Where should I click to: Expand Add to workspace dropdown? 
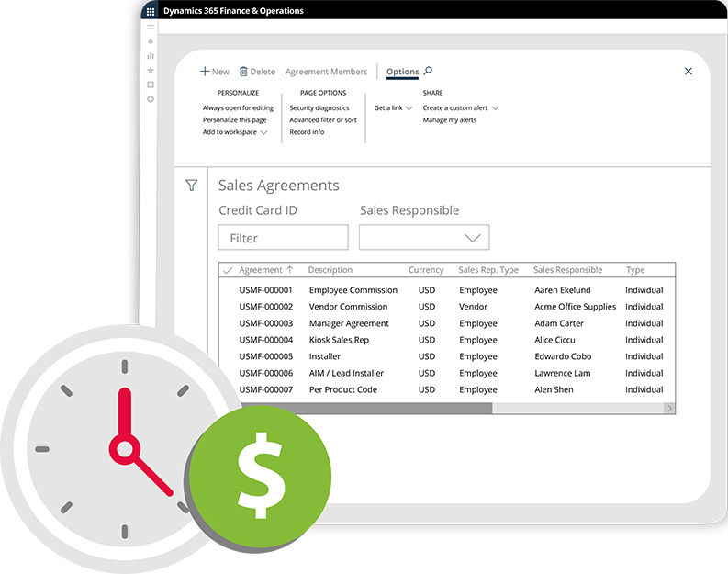(x=235, y=132)
